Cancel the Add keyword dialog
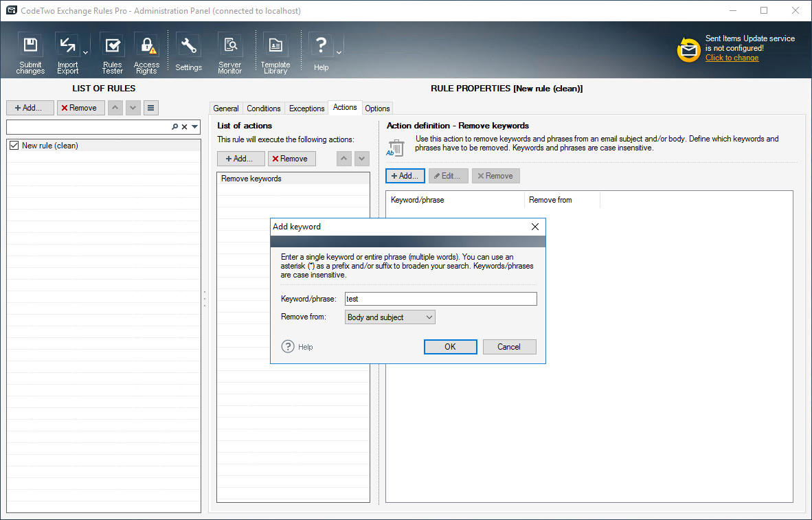 point(509,346)
